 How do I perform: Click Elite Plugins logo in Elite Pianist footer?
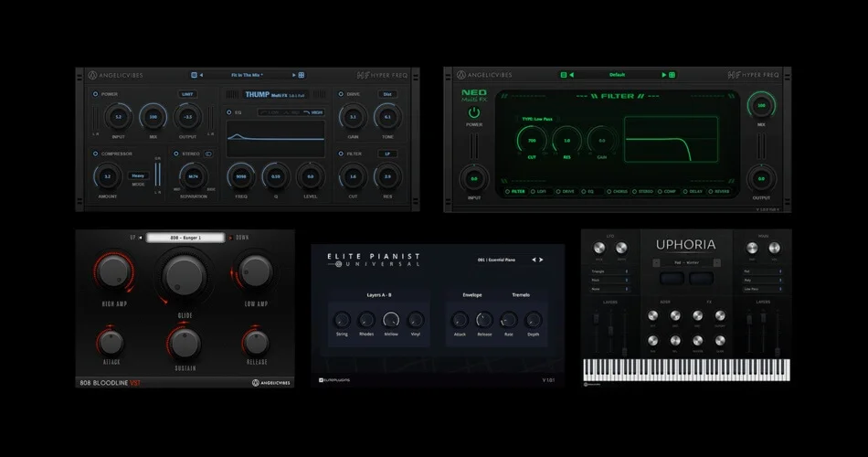(x=334, y=380)
